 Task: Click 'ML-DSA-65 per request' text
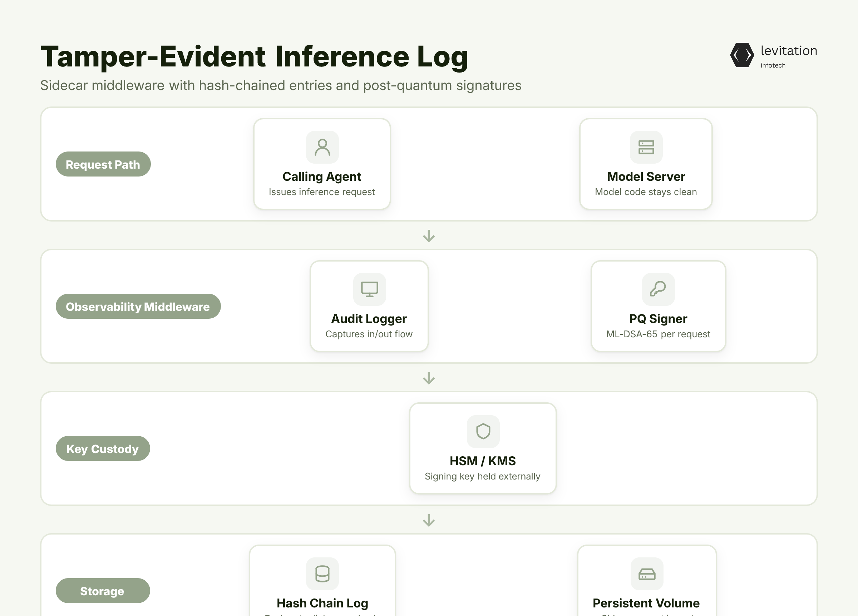pyautogui.click(x=658, y=334)
